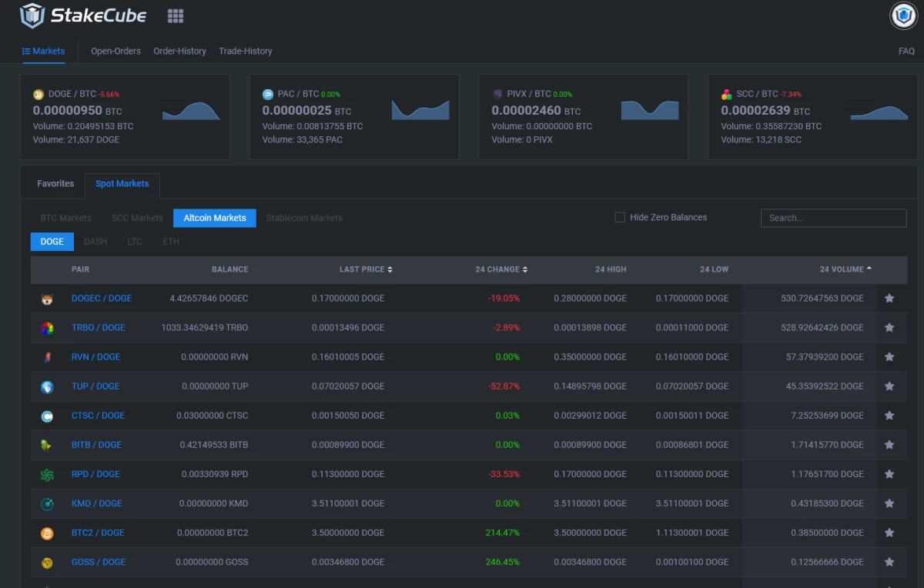
Task: Open the SCC / BTC price chart thumbnail
Action: pyautogui.click(x=879, y=112)
